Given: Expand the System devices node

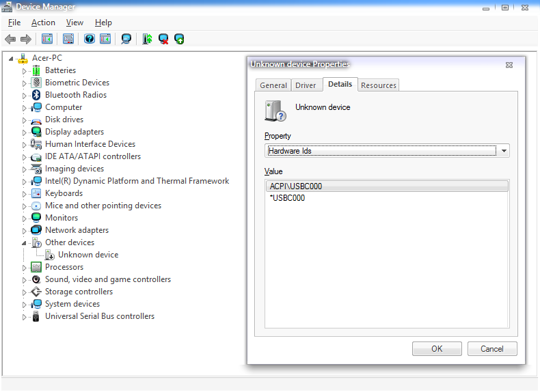Looking at the screenshot, I should 24,305.
